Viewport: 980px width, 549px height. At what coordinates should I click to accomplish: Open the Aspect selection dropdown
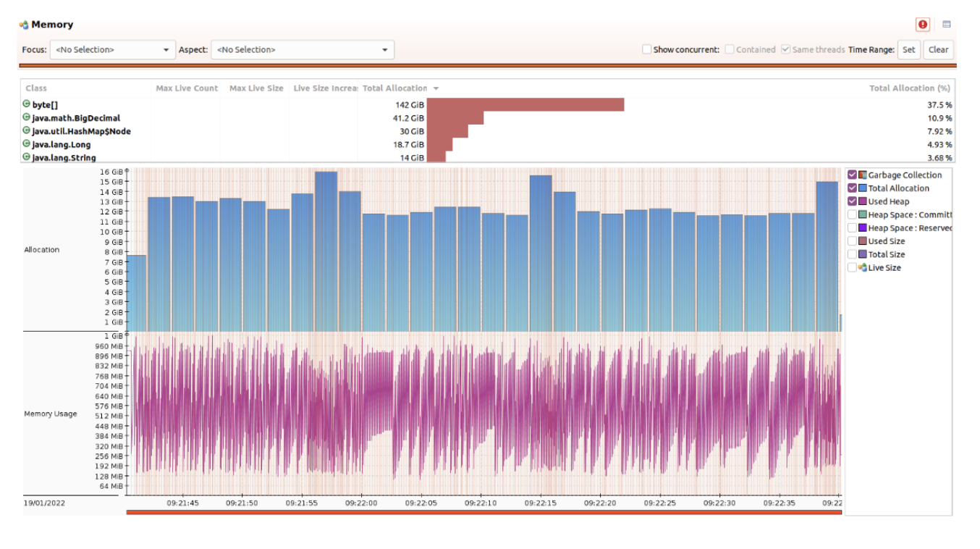point(303,49)
